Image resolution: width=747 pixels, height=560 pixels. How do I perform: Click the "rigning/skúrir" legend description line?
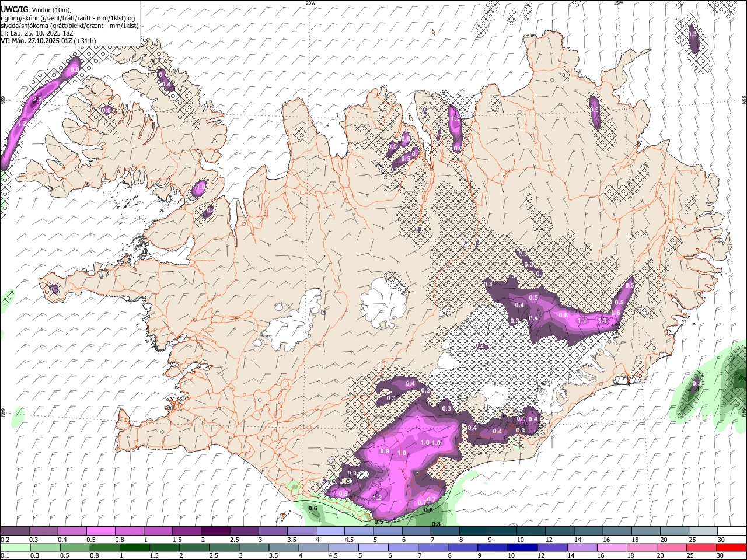pyautogui.click(x=68, y=17)
